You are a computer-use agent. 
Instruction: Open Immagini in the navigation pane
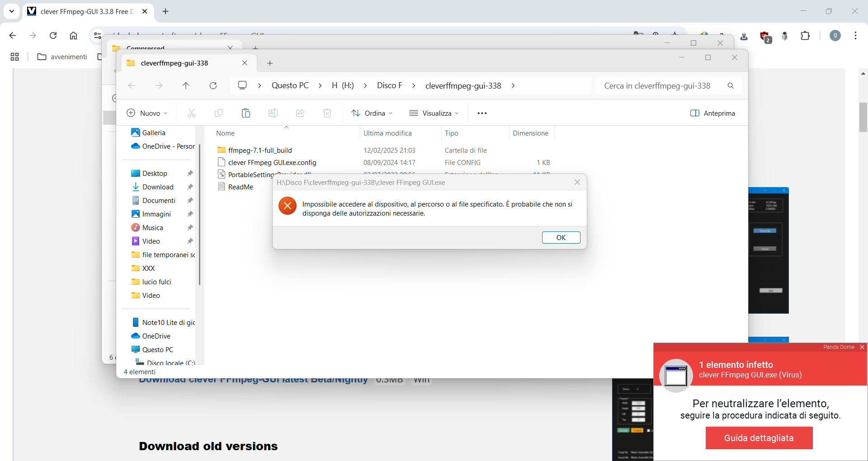156,214
